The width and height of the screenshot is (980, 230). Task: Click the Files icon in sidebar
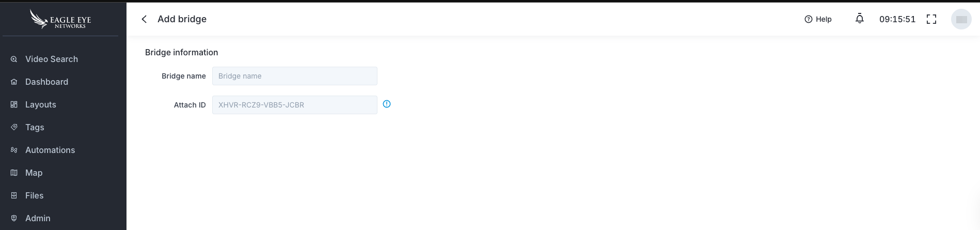(x=14, y=196)
